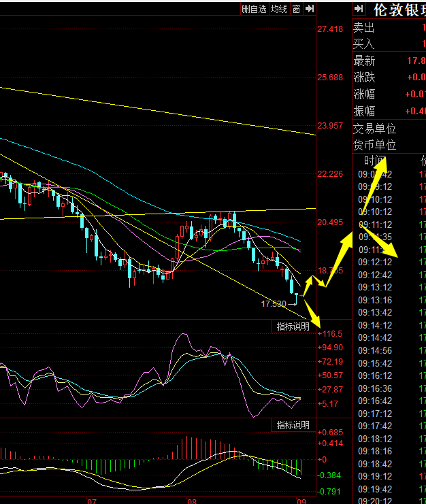The width and height of the screenshot is (426, 504).
Task: Click the +50.57 indicator axis label
Action: pyautogui.click(x=330, y=375)
